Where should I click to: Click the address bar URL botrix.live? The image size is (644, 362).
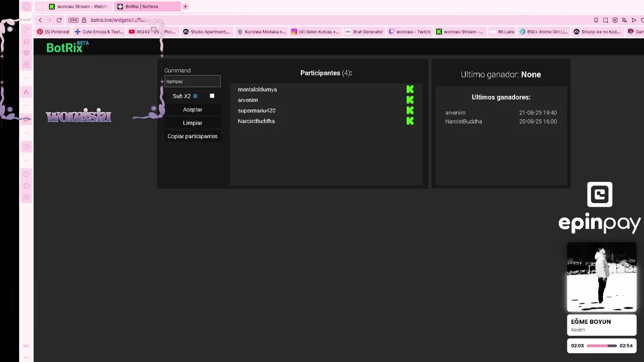point(119,20)
